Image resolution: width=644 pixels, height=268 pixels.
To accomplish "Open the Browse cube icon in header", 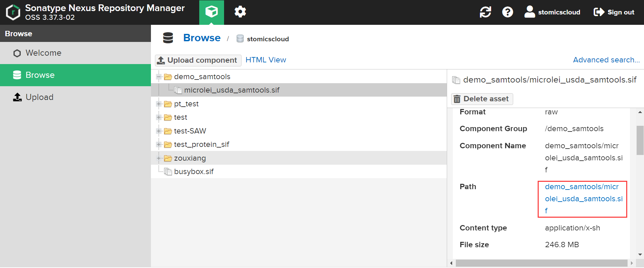I will (211, 12).
